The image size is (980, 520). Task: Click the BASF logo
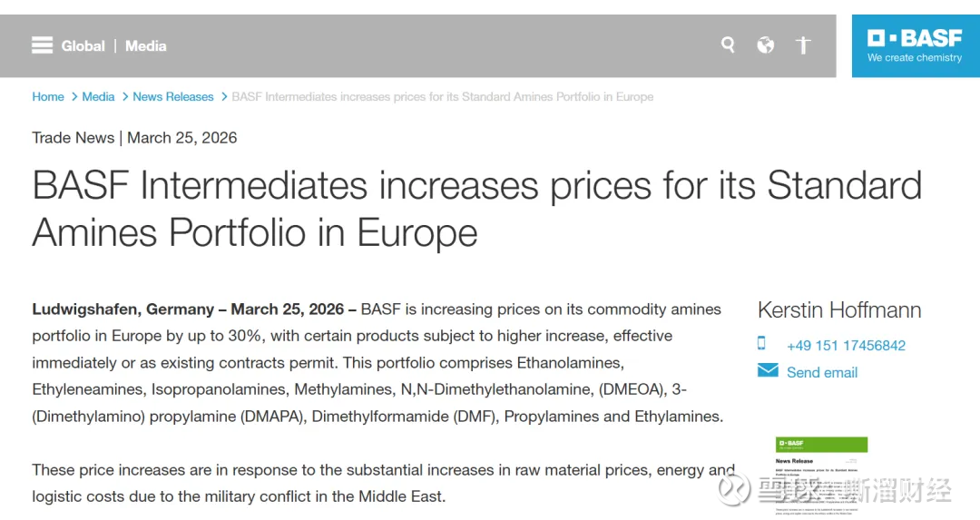tap(915, 45)
